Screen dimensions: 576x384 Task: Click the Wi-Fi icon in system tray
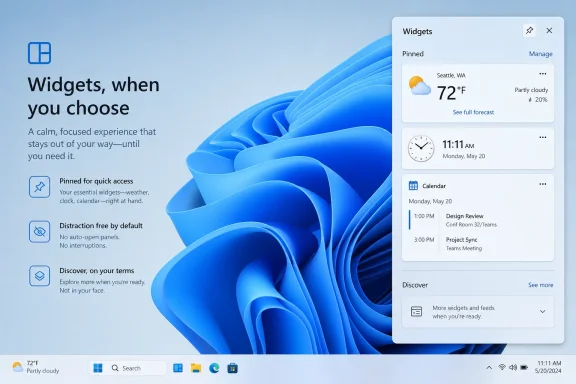(x=501, y=367)
